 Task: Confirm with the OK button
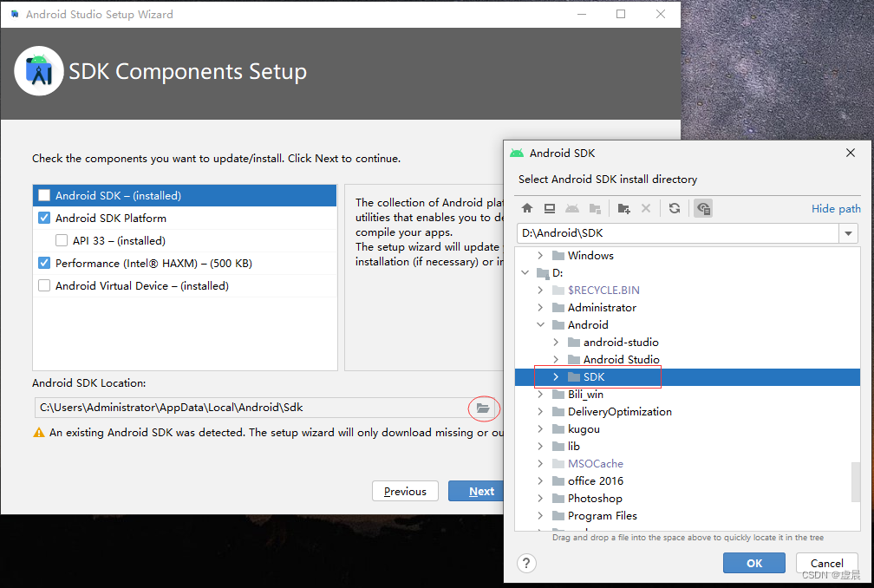(x=753, y=563)
